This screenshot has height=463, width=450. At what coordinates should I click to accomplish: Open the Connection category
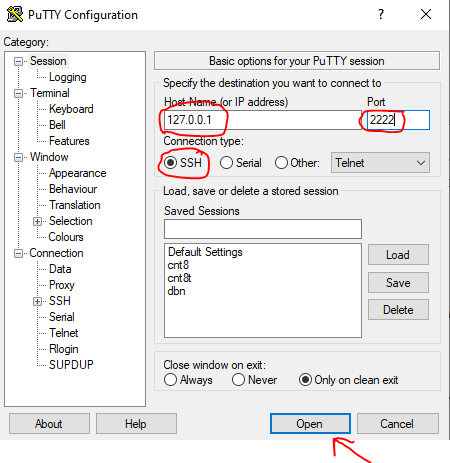point(56,253)
